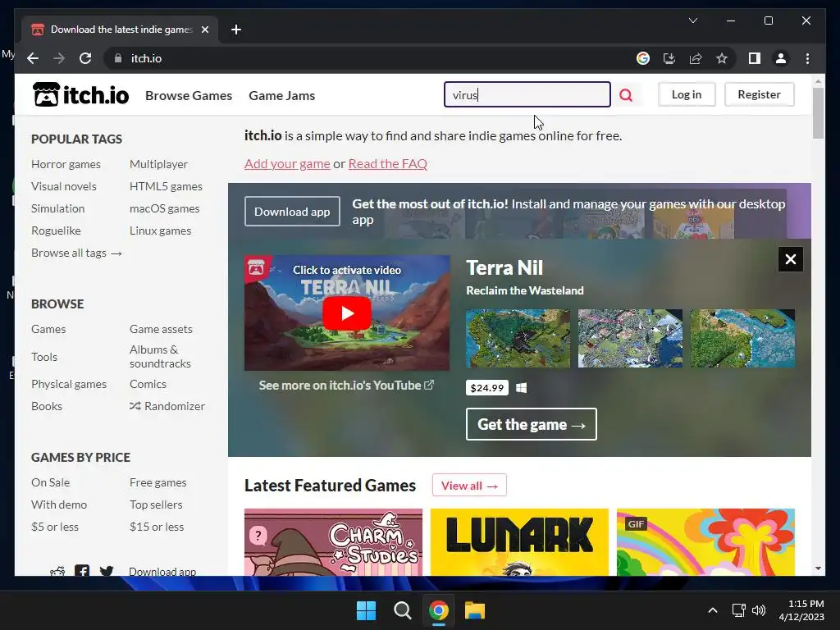Open first Terra Nil screenshot thumbnail
The width and height of the screenshot is (840, 630).
pyautogui.click(x=518, y=338)
